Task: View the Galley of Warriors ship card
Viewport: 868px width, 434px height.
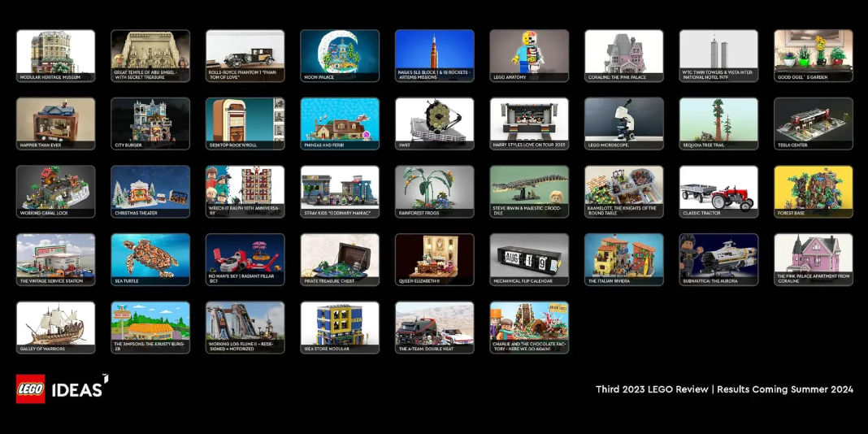Action: 56,328
